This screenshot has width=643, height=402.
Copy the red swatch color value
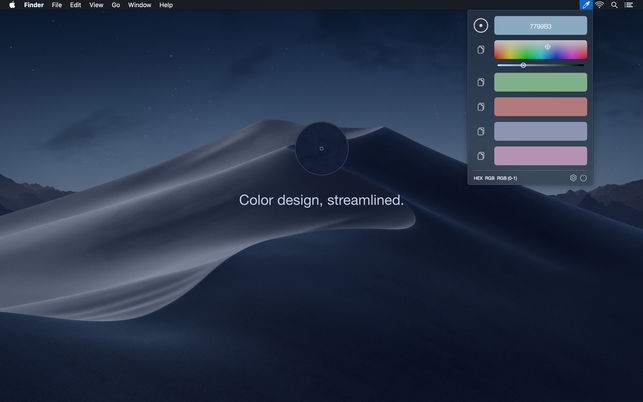coord(481,107)
